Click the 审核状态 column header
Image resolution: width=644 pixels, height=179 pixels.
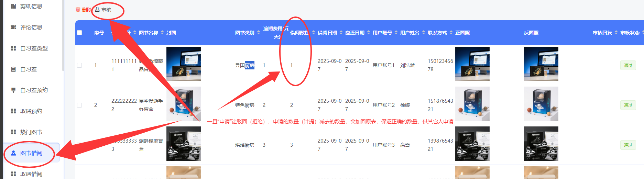[630, 33]
